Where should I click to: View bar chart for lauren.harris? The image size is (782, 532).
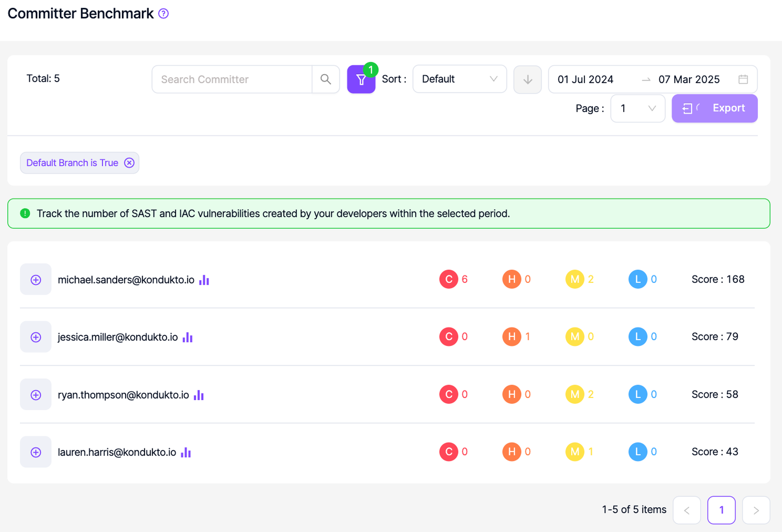[x=186, y=452]
